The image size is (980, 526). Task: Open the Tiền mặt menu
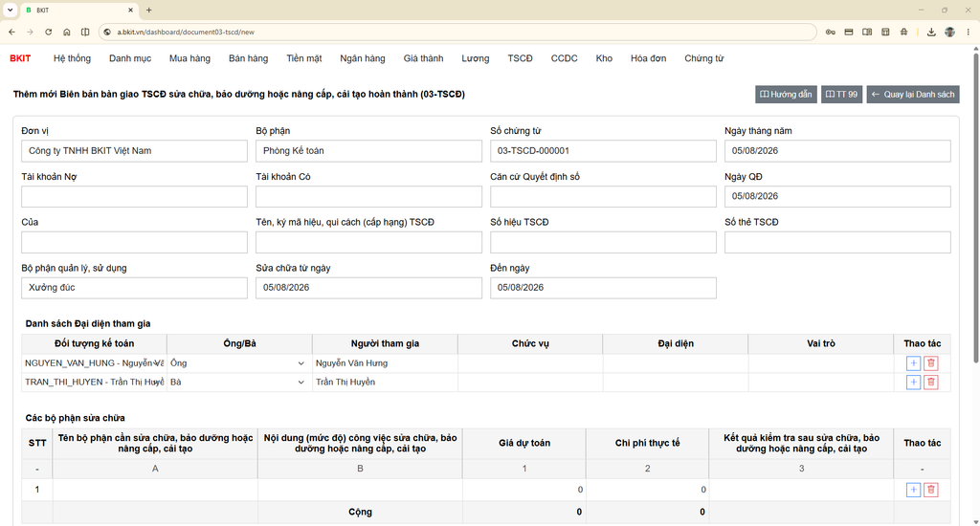point(304,58)
